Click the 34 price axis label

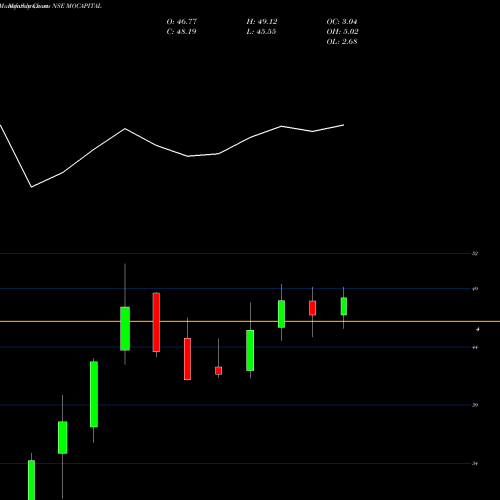(x=475, y=464)
